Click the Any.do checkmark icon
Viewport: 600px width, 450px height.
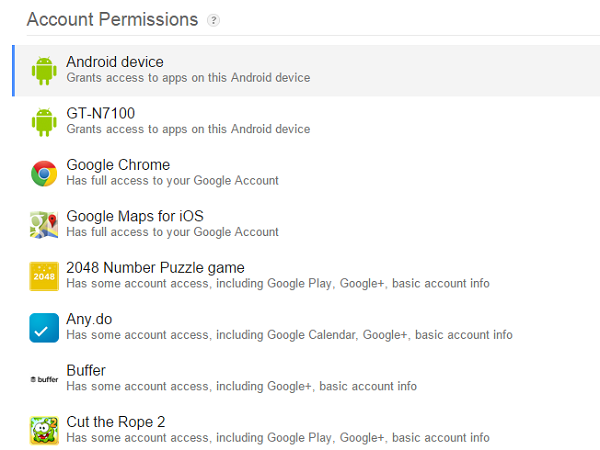[44, 328]
